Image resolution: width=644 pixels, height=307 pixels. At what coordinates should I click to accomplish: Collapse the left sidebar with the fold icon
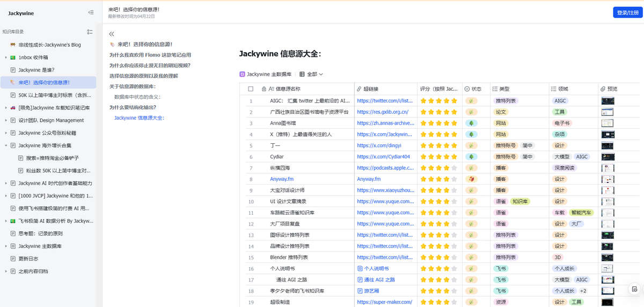91,12
